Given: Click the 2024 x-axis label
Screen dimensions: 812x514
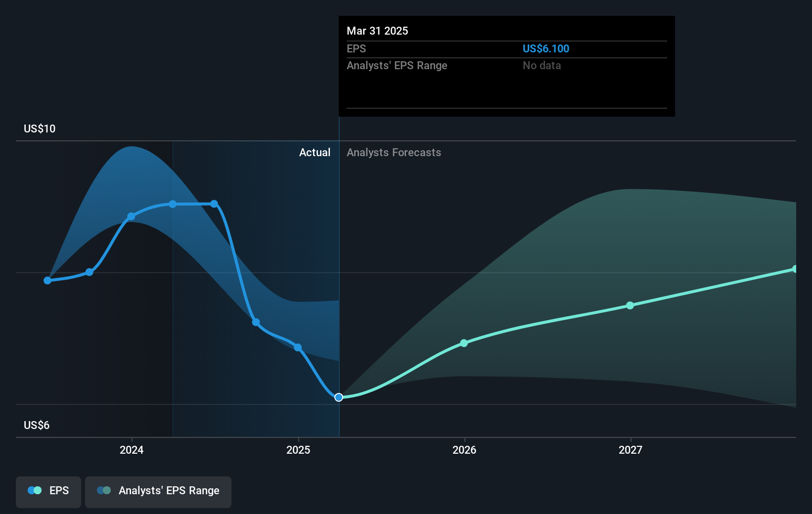Looking at the screenshot, I should tap(132, 450).
